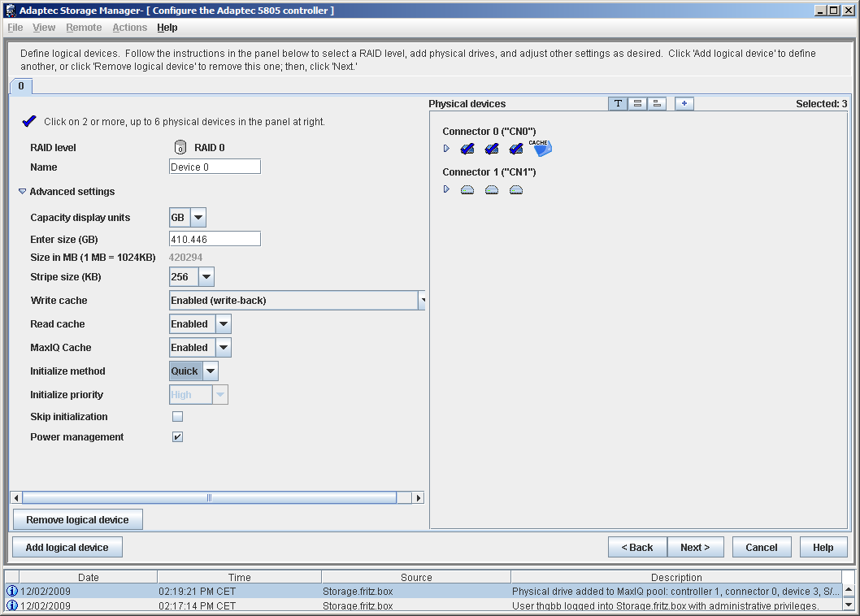Click the Name field containing Device 0
Image resolution: width=860 pixels, height=616 pixels.
215,167
